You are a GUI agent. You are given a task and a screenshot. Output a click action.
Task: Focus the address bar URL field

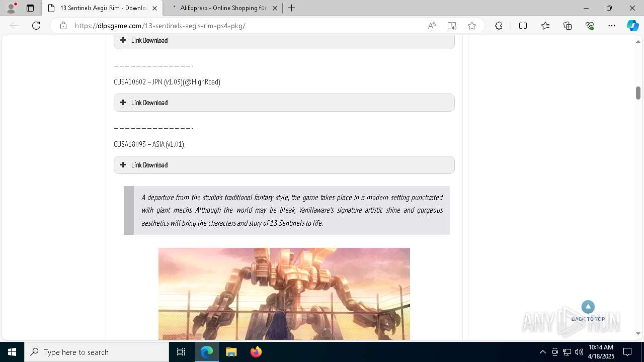tap(247, 26)
